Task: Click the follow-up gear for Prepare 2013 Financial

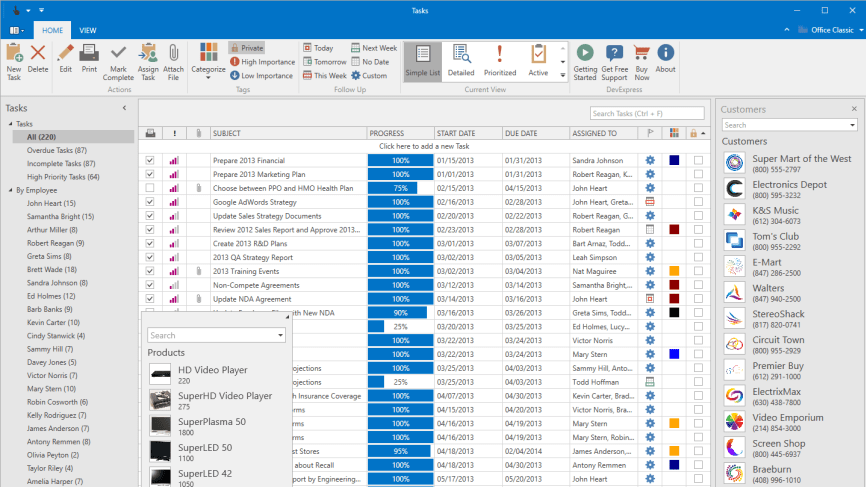Action: click(x=650, y=160)
